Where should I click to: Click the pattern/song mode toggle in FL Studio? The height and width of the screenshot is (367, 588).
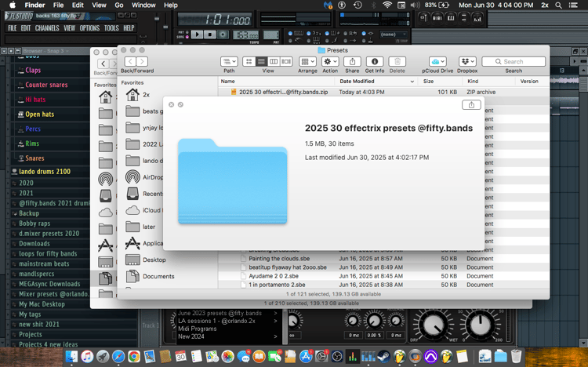click(181, 35)
